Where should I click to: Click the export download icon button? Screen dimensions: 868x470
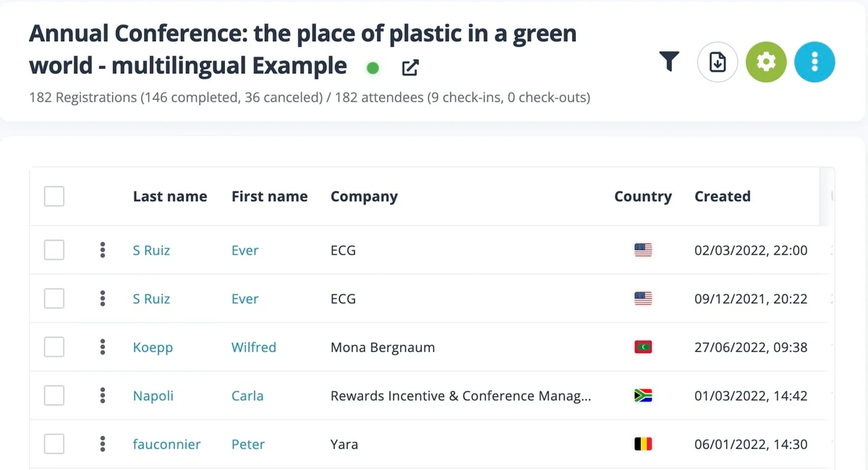(x=717, y=62)
